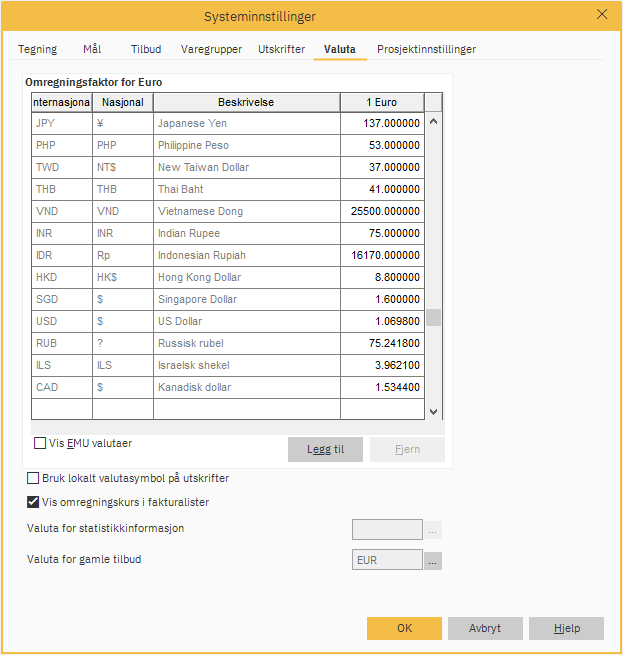Click browse button next to statistikkinformasjon currency
The width and height of the screenshot is (623, 655).
(433, 530)
